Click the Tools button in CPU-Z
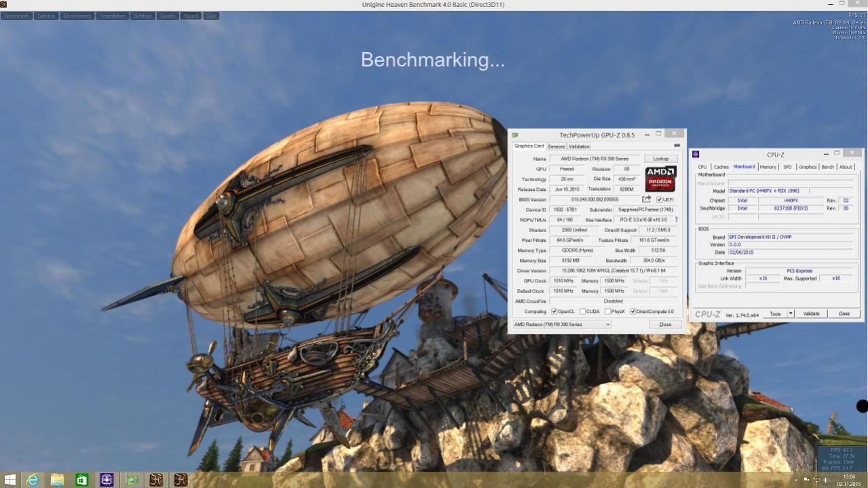The image size is (868, 488). coord(775,314)
